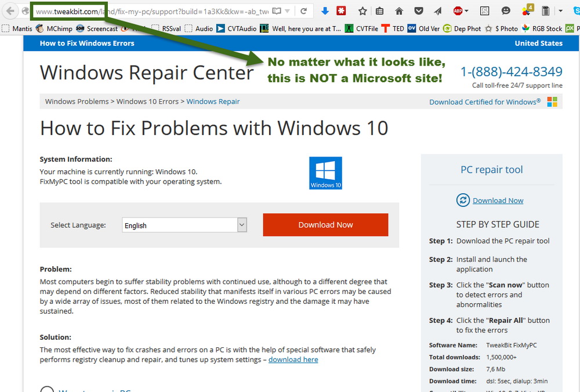Click the Windows Repair Center title
Image resolution: width=580 pixels, height=392 pixels.
(147, 72)
